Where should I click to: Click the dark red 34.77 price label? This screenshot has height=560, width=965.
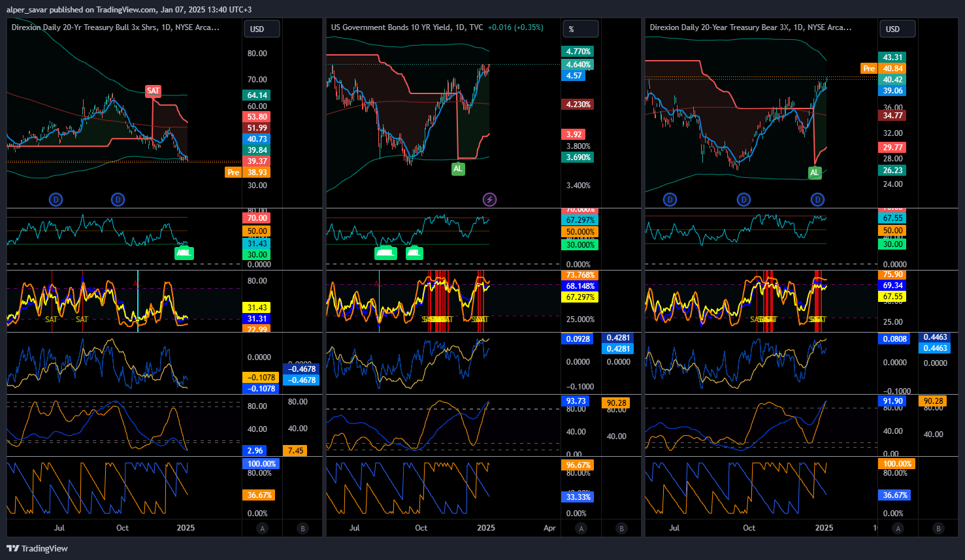(x=893, y=116)
